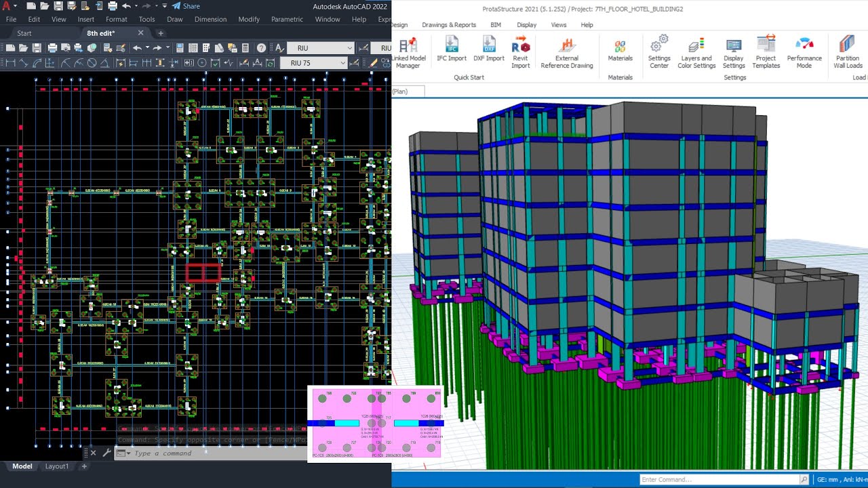Close the 8th edit* drawing tab
This screenshot has height=488, width=868.
pos(140,33)
